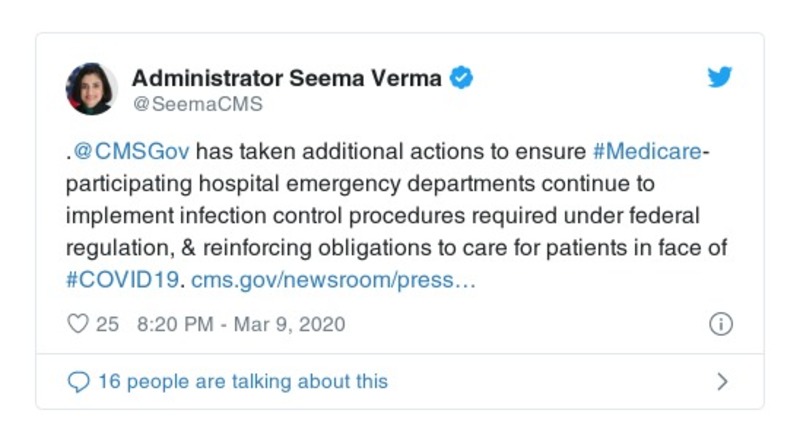This screenshot has height=445, width=800.
Task: Expand conversation with right chevron arrow
Action: (x=723, y=381)
